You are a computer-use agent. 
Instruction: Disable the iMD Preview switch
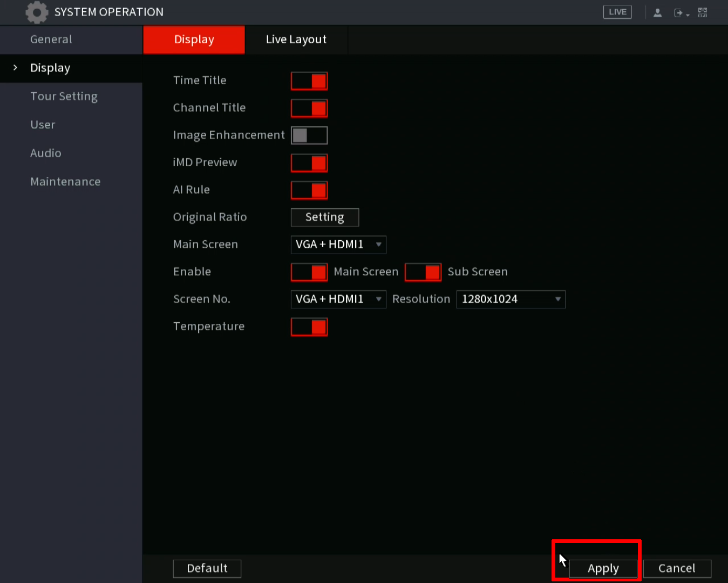[309, 162]
